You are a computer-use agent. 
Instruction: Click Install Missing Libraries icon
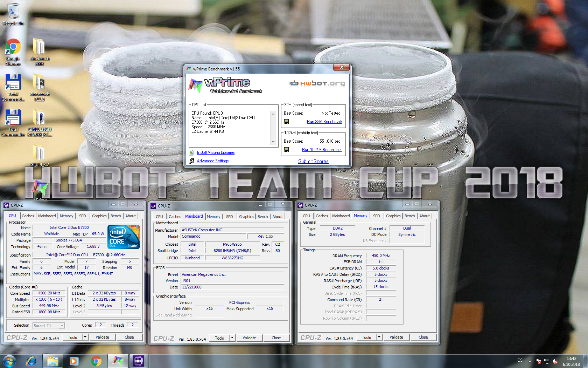[x=191, y=152]
